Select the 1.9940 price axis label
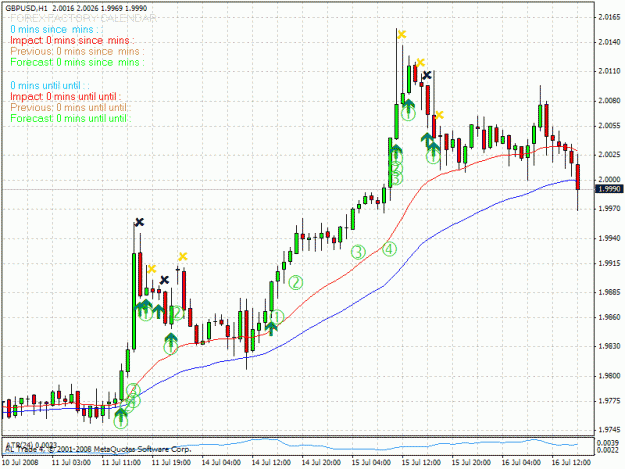Viewport: 625px width, 469px height. click(609, 238)
